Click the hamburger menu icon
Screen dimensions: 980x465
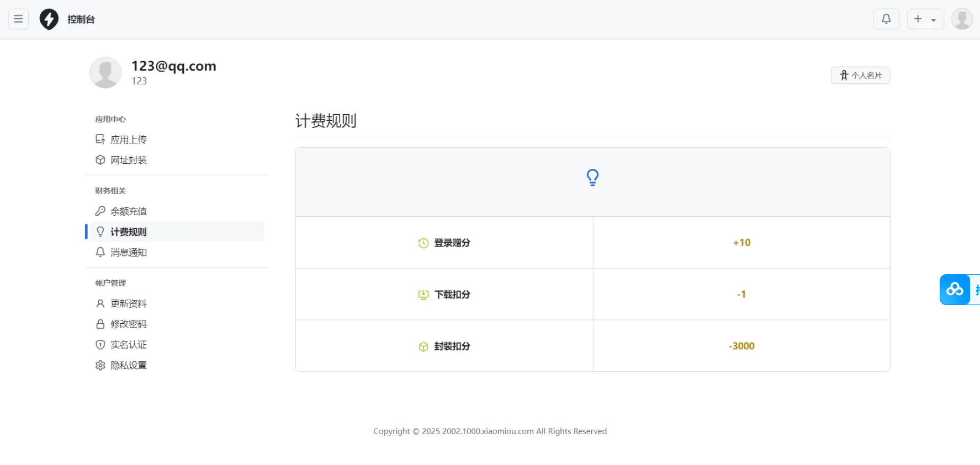(18, 19)
